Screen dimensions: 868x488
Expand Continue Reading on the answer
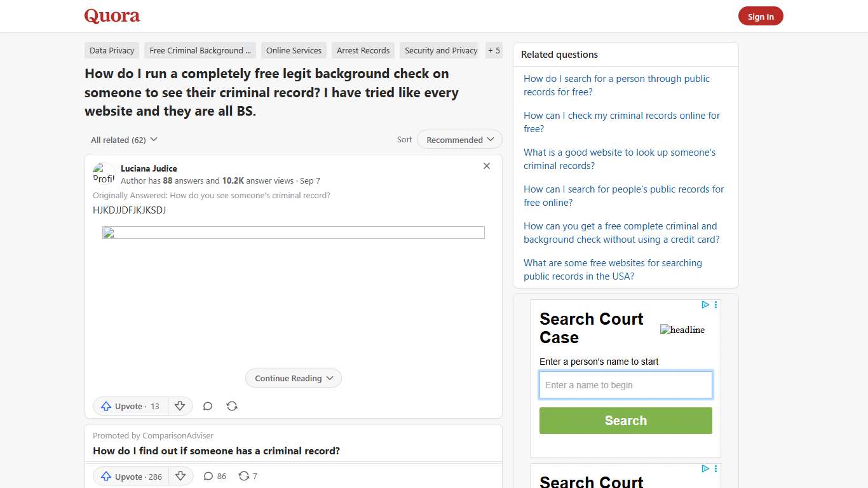tap(293, 377)
